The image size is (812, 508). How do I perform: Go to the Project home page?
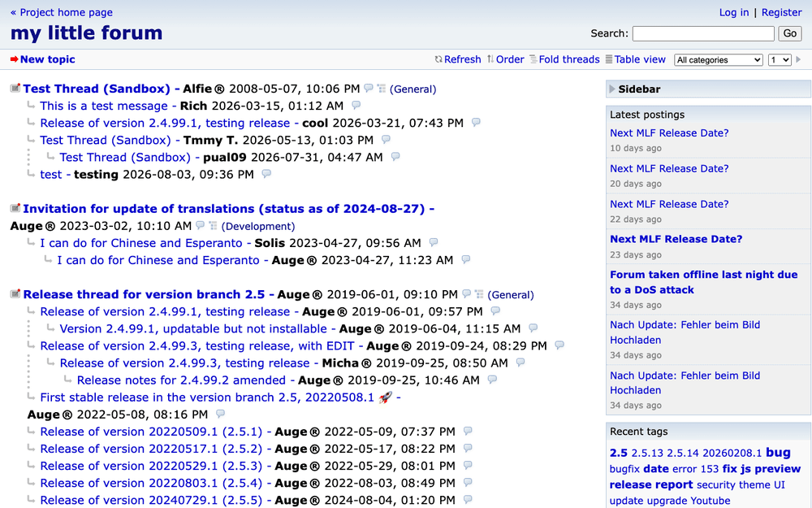62,12
